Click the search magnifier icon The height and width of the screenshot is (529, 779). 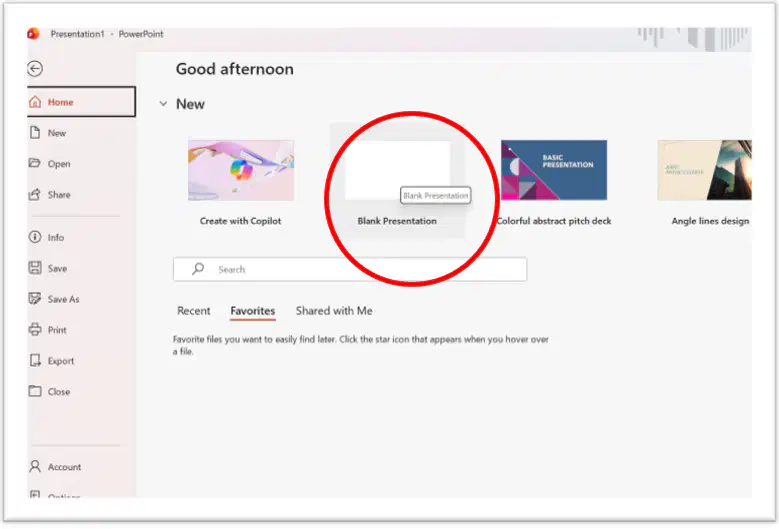click(x=198, y=269)
